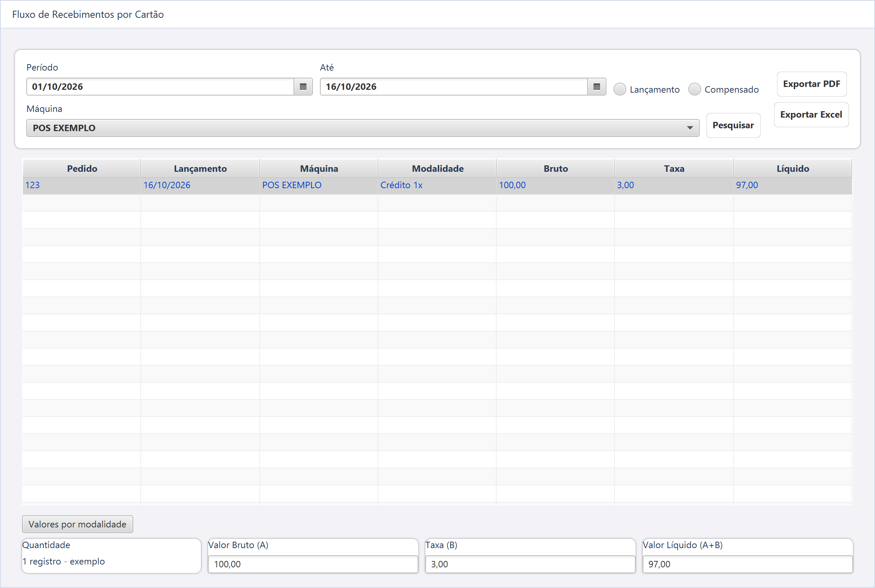
Task: Click the Valor Bruto (A) total field
Action: 313,564
